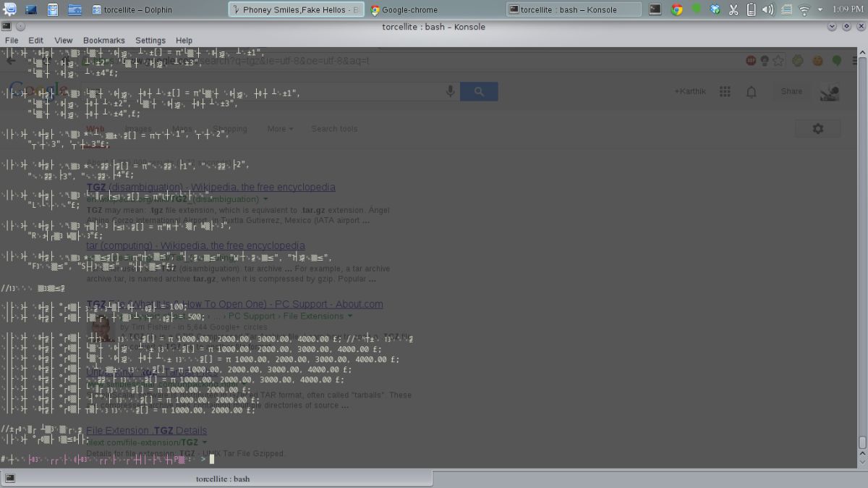This screenshot has width=868, height=488.
Task: Maximize the Konsole window
Action: coord(846,26)
